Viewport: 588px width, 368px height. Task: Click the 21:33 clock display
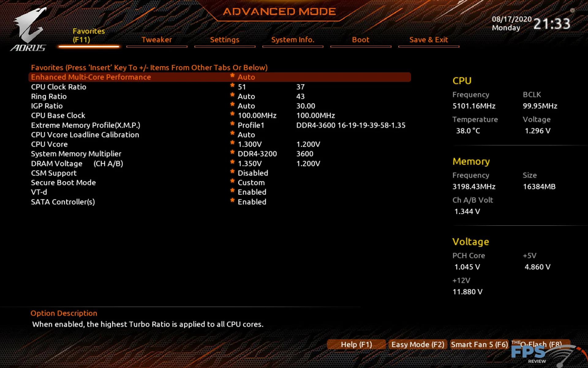click(552, 24)
